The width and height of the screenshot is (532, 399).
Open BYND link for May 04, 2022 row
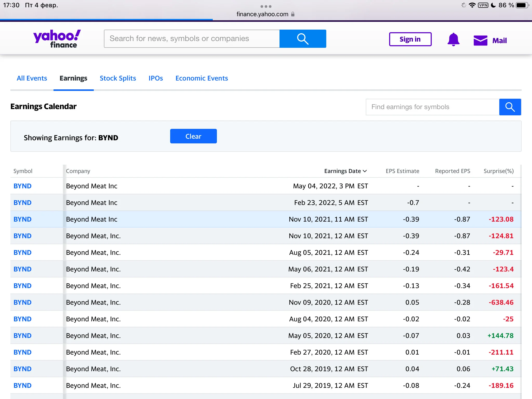pyautogui.click(x=22, y=186)
